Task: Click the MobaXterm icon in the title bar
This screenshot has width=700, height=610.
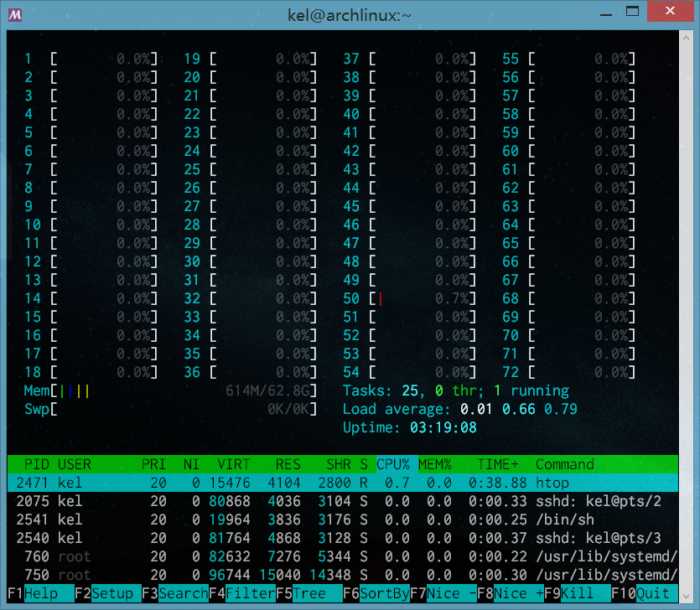Action: [15, 15]
